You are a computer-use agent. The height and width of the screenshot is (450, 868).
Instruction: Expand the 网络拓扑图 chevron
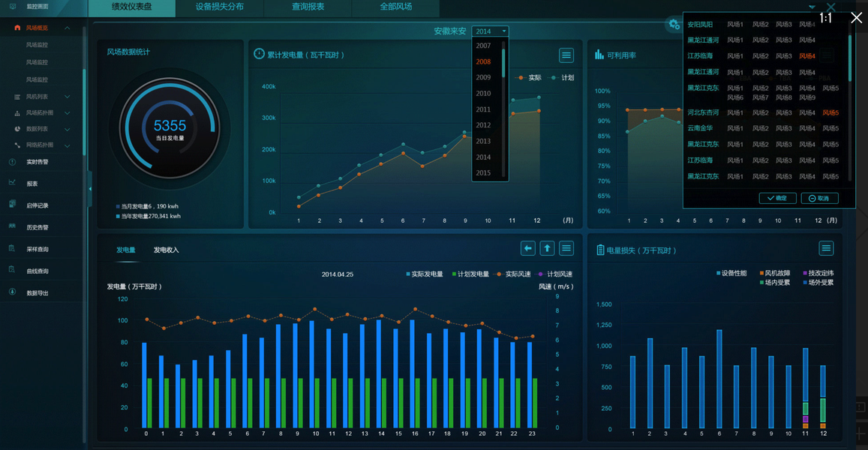point(67,145)
